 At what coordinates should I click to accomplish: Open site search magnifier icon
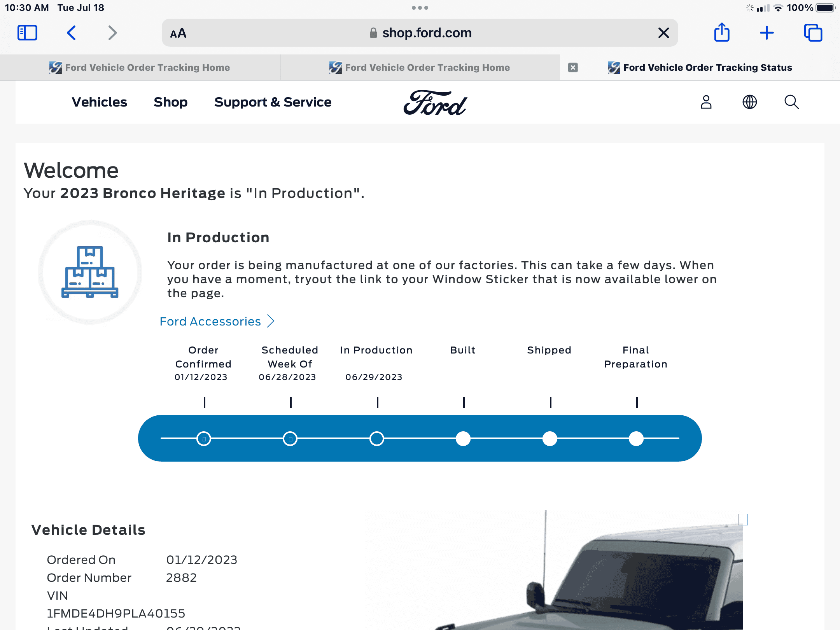pos(791,102)
